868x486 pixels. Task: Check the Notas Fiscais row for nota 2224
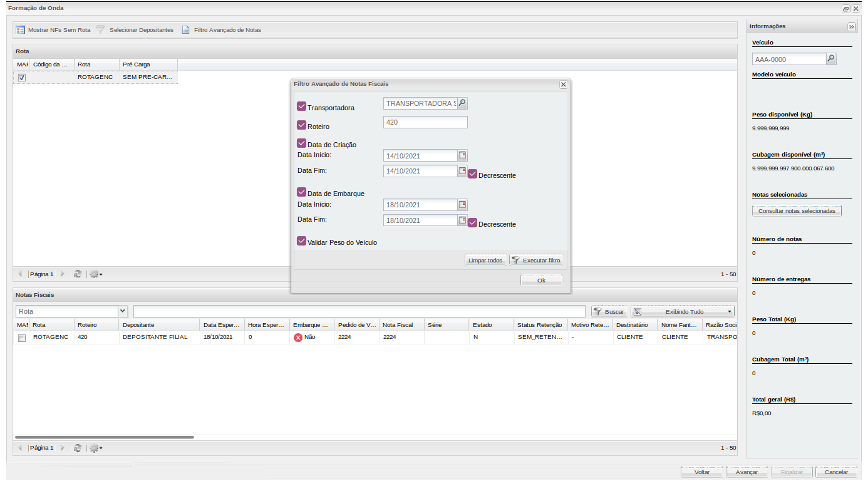[x=22, y=338]
